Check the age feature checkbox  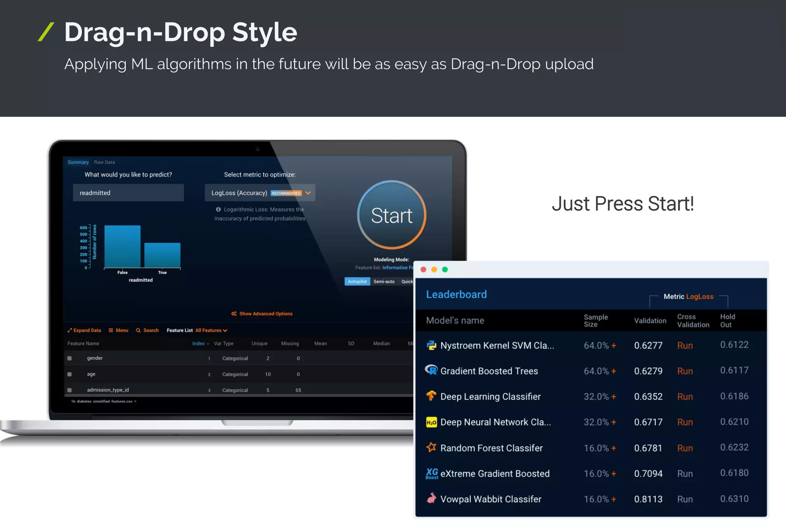coord(70,374)
